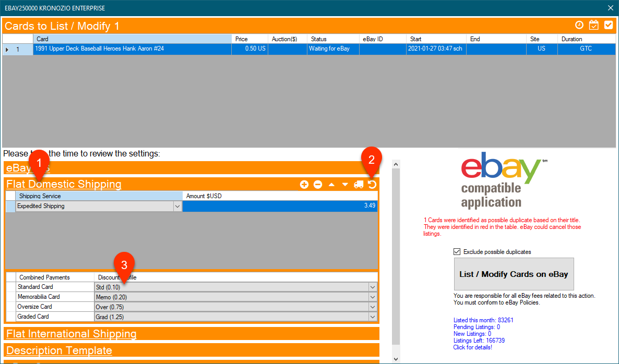Click the Pending Listings: 0 text

(x=477, y=327)
